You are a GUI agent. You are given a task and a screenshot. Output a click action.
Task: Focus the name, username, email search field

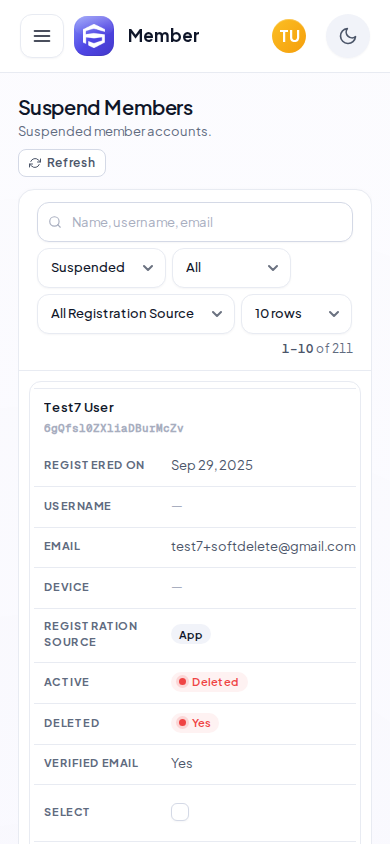pos(195,222)
